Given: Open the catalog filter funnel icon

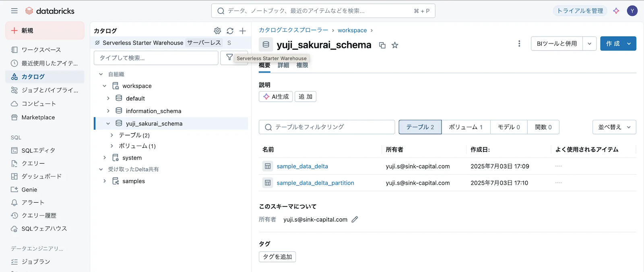Looking at the screenshot, I should [229, 58].
